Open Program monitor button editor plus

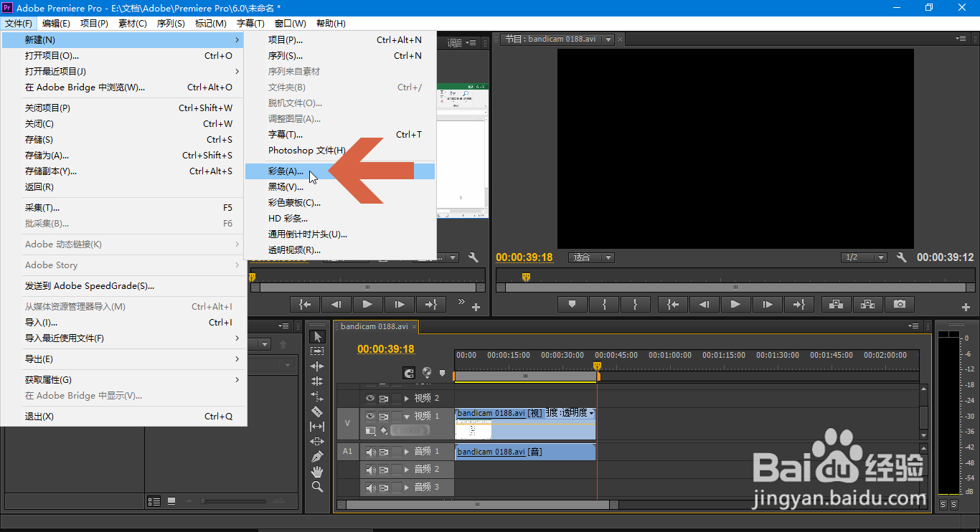click(966, 307)
